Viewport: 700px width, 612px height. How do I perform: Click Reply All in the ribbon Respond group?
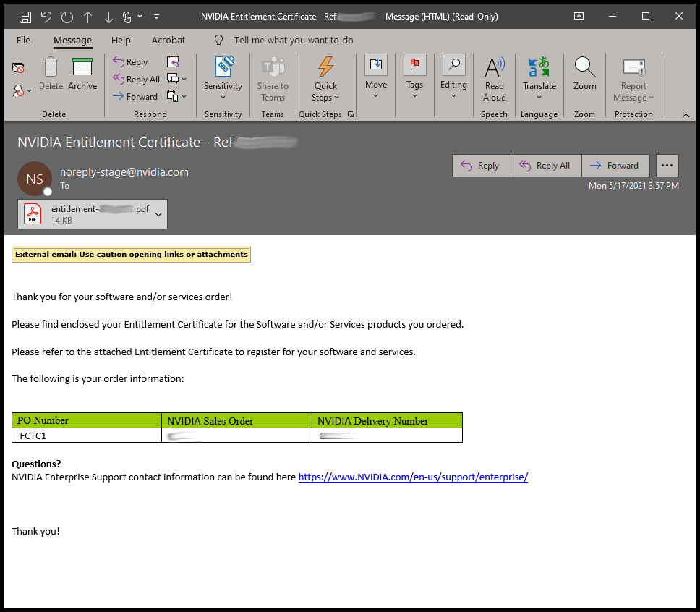136,79
